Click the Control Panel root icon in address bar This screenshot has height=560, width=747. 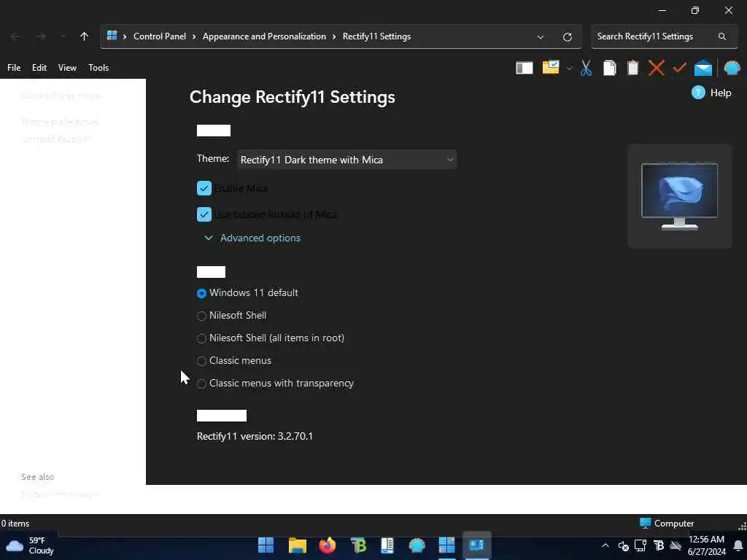point(112,36)
